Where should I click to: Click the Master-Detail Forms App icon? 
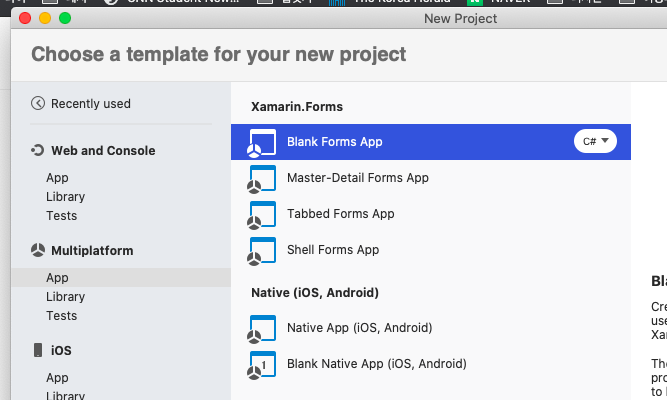(x=262, y=179)
